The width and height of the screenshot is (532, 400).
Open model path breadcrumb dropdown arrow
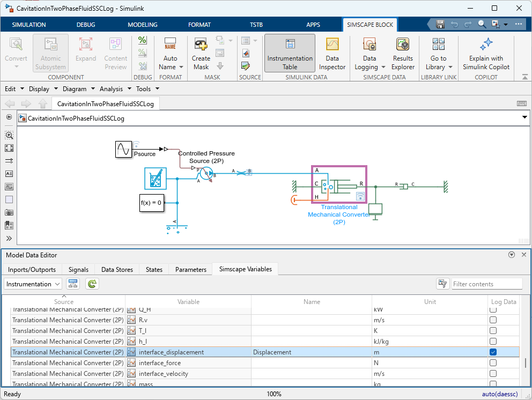pos(524,117)
